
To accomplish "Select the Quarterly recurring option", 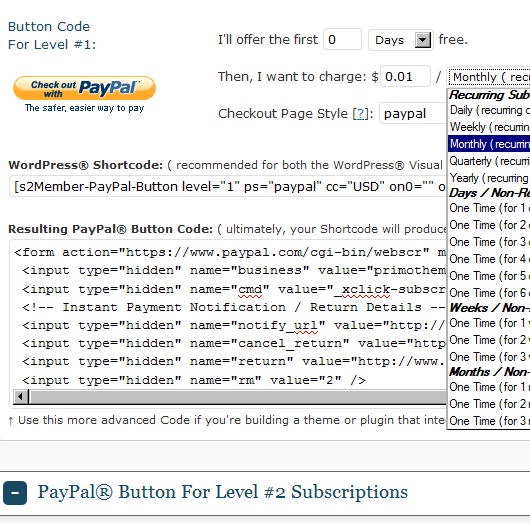I will click(x=489, y=161).
